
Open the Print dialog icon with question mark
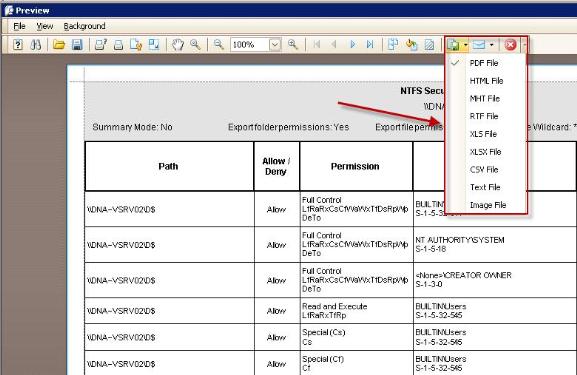coord(100,45)
